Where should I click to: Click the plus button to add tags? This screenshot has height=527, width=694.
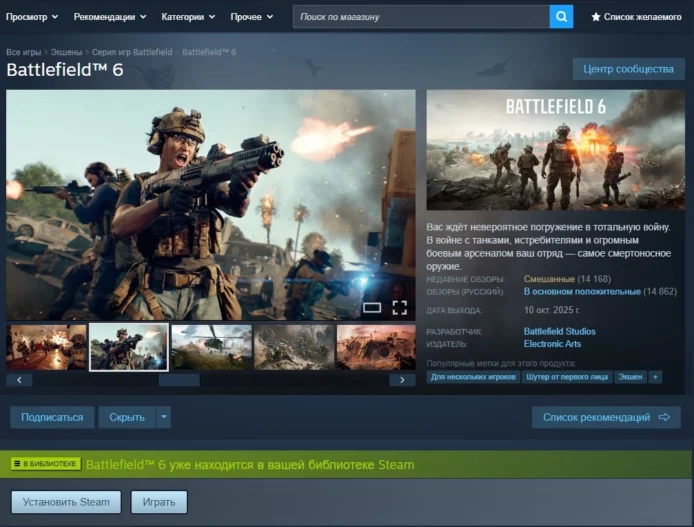pos(655,377)
